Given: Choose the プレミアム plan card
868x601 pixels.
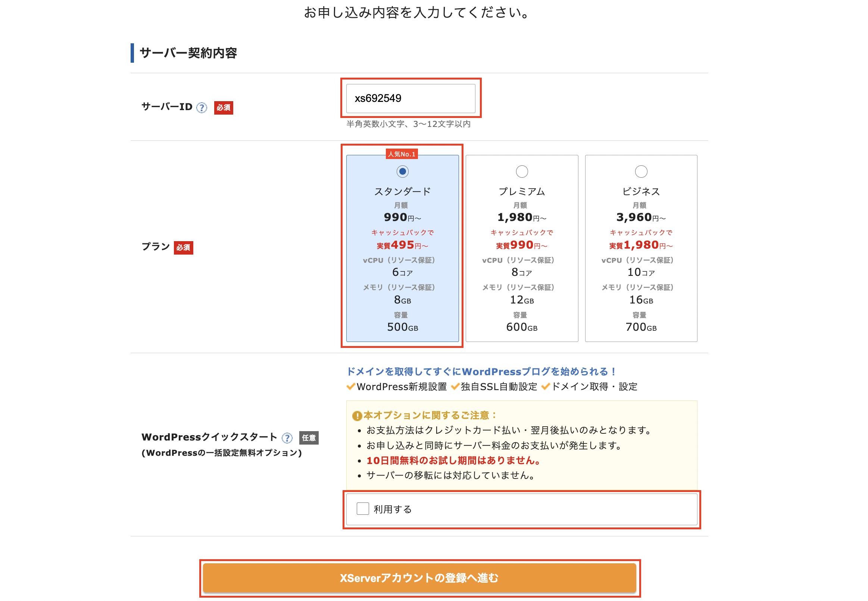Looking at the screenshot, I should click(x=522, y=249).
